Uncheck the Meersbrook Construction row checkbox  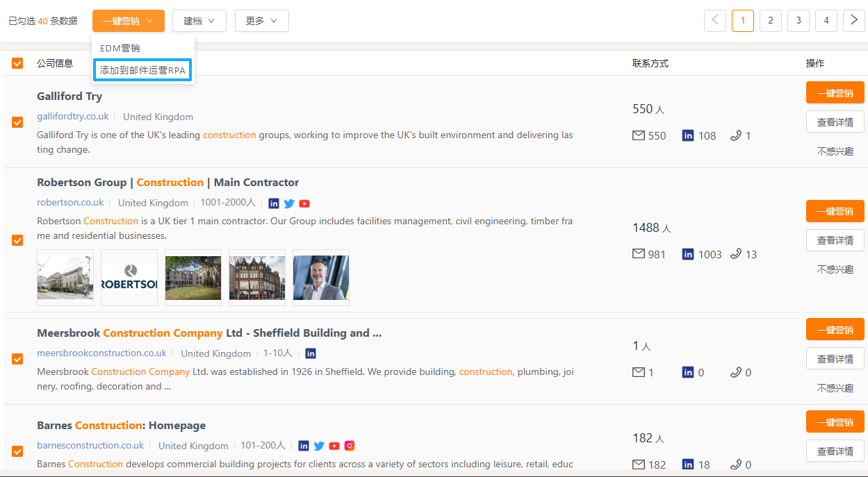(17, 359)
